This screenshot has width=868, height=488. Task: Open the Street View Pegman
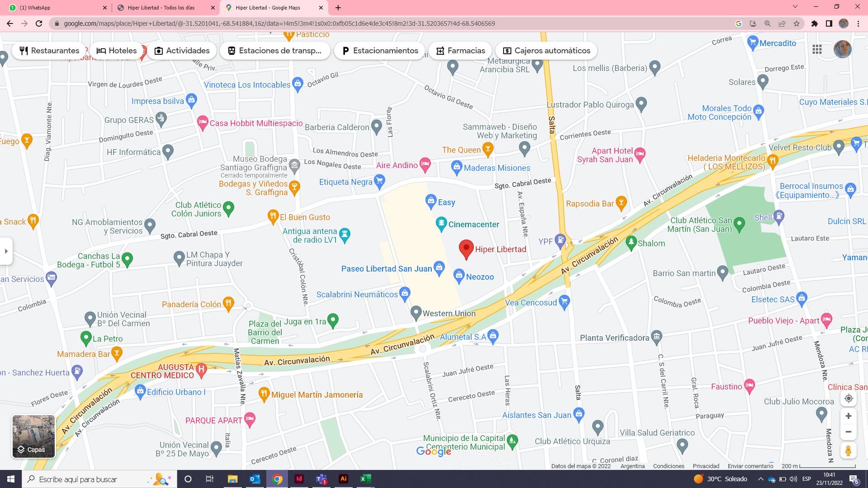[x=849, y=450]
